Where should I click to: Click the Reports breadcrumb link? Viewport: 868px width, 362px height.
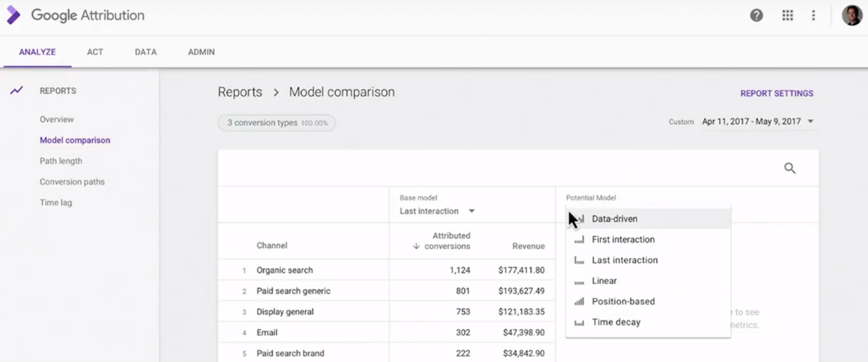point(240,92)
